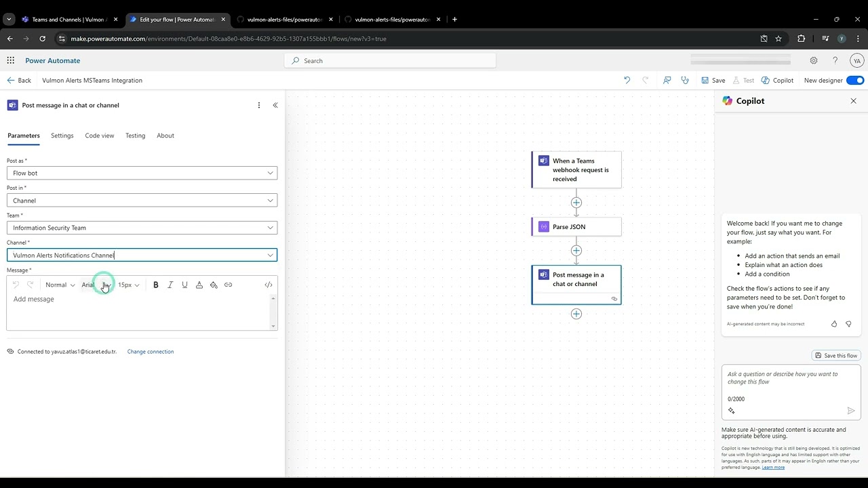Switch to the Settings tab

tap(62, 136)
